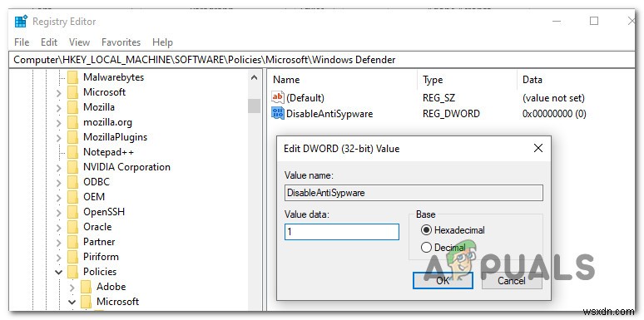644x320 pixels.
Task: Click the DisableAntiSypware DWORD value icon
Action: point(278,113)
